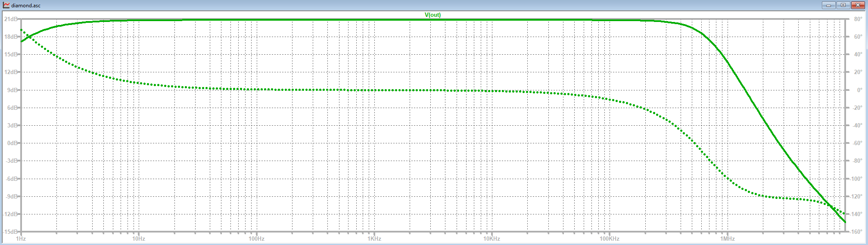Click the 100Hz frequency axis label

[x=256, y=239]
